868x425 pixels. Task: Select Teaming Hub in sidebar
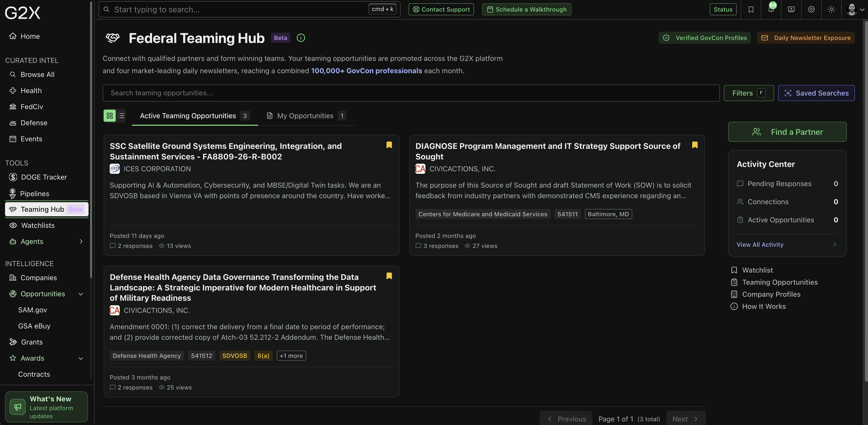pyautogui.click(x=47, y=209)
